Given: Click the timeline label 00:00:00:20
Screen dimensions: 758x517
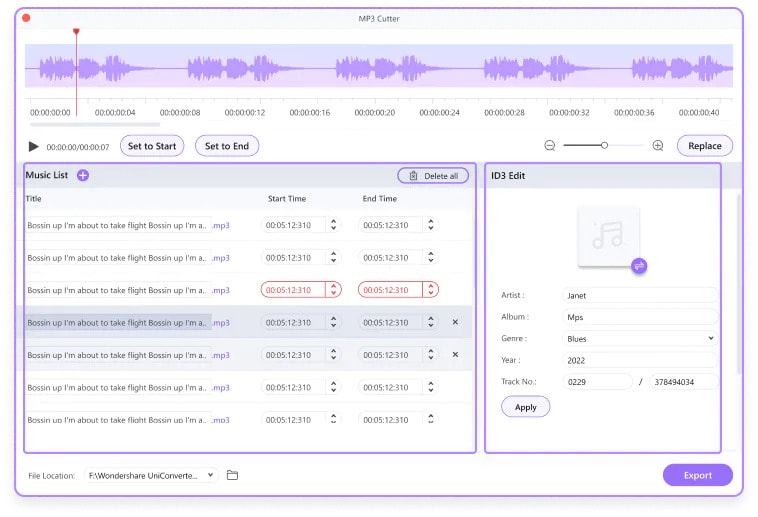Looking at the screenshot, I should [375, 112].
